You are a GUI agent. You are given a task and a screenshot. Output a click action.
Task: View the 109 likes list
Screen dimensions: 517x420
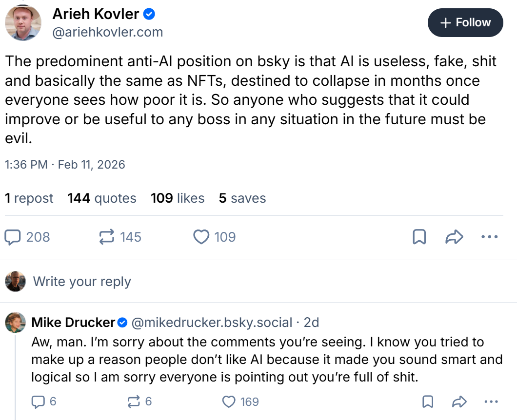pos(178,198)
